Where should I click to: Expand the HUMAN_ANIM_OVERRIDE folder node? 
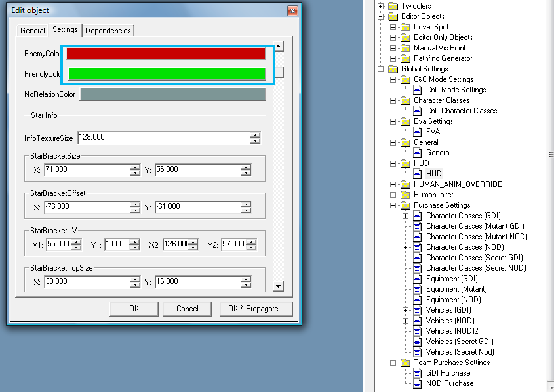click(393, 184)
